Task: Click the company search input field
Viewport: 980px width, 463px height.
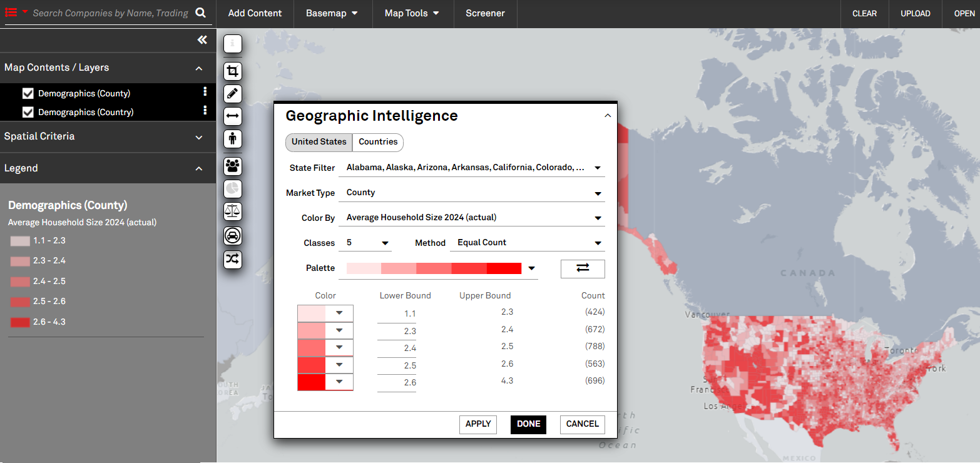Action: 111,13
